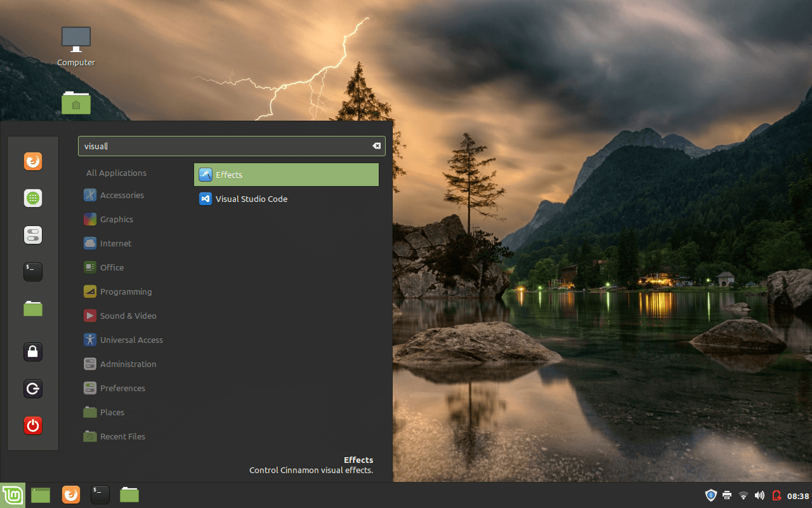The image size is (812, 508).
Task: Click the Logout icon in menu sidebar
Action: coord(33,389)
